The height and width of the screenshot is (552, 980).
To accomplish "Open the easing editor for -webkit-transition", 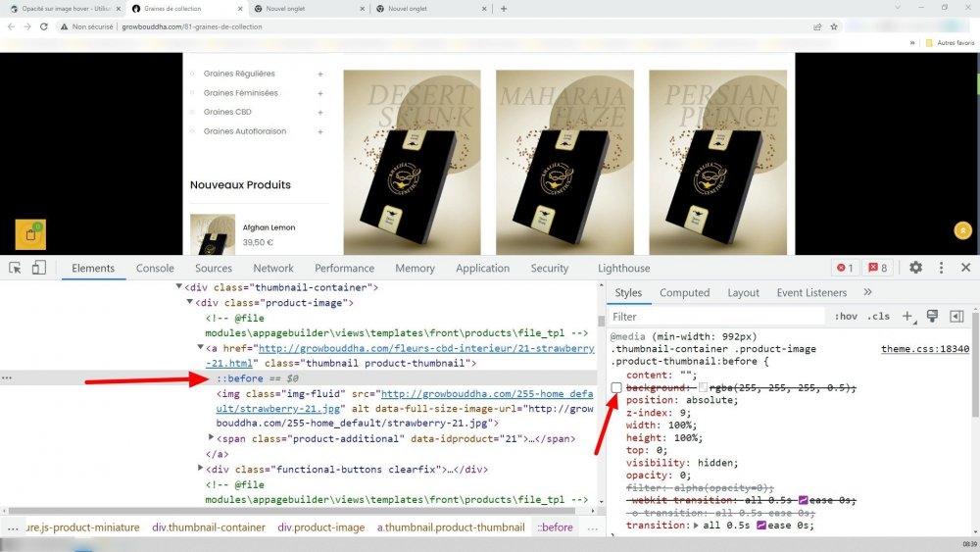I will (804, 500).
